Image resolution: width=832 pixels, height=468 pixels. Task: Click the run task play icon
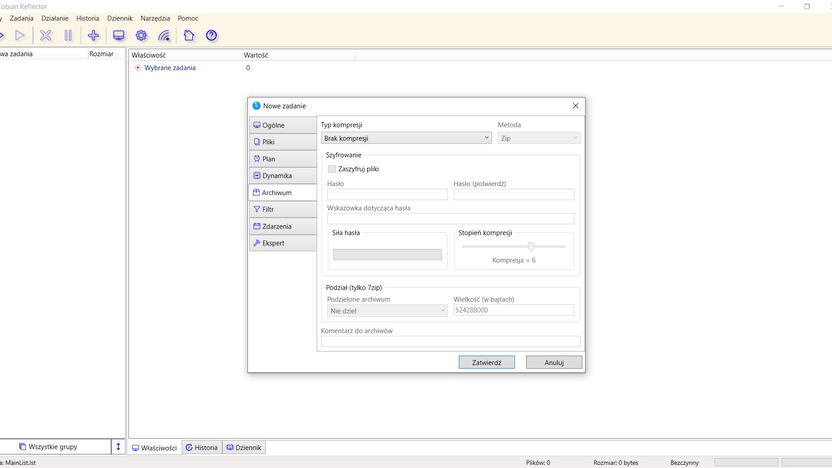tap(20, 36)
